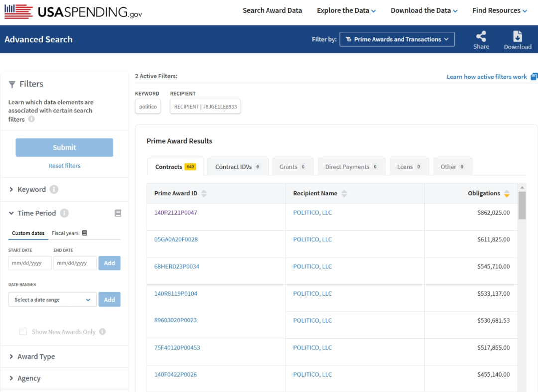
Task: Click POLITICO, LLC in $530,681.53 row
Action: tap(312, 320)
